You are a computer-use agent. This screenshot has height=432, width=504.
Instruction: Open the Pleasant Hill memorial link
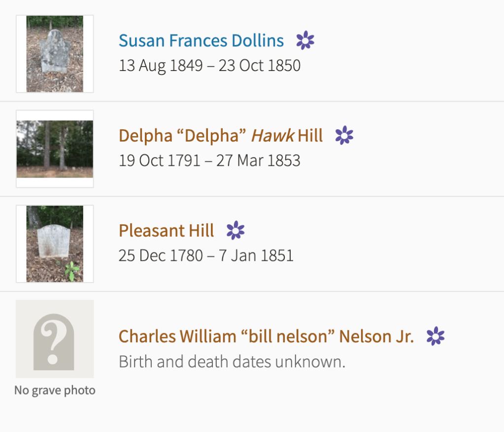[166, 230]
